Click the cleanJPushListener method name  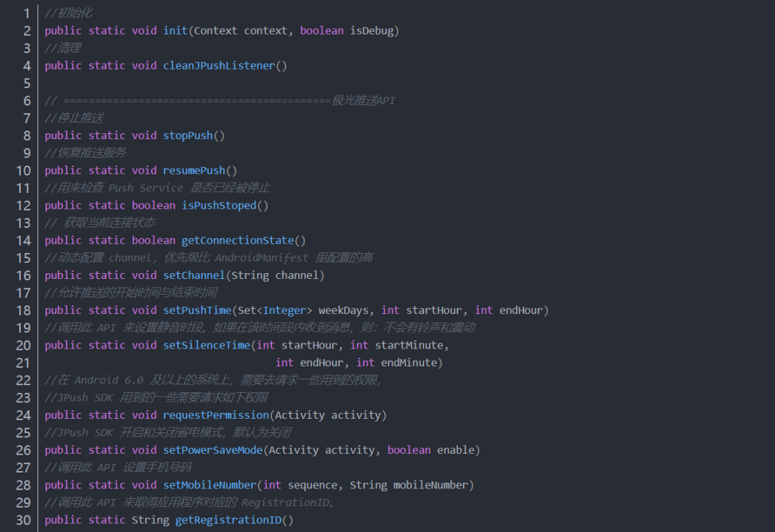(x=219, y=66)
